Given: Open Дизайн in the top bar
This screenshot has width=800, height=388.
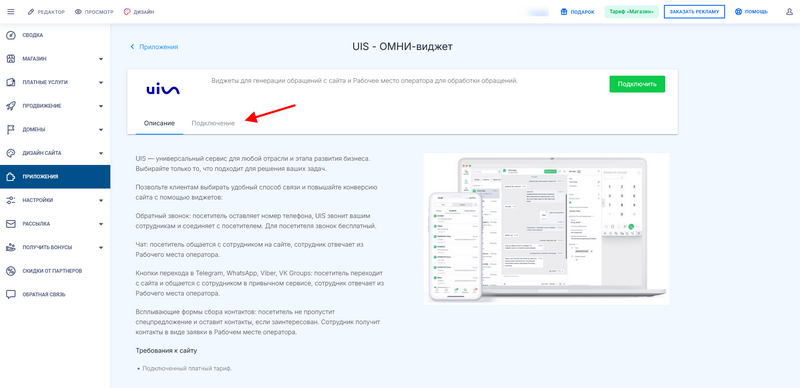Looking at the screenshot, I should [x=139, y=12].
